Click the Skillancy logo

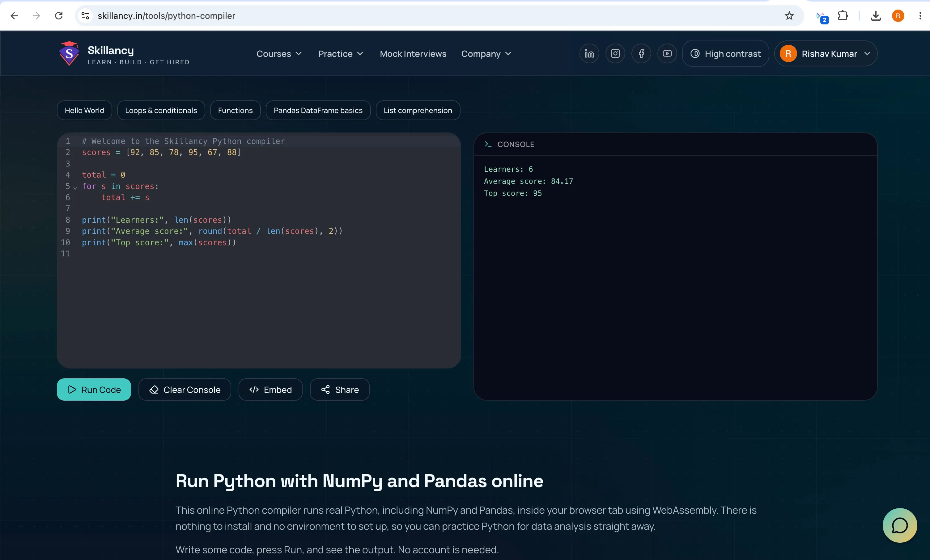click(124, 53)
